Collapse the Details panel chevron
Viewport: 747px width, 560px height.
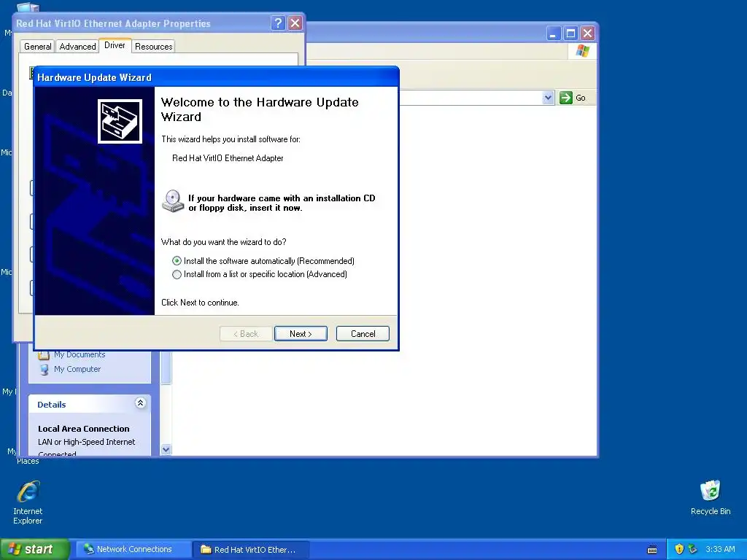tap(140, 403)
